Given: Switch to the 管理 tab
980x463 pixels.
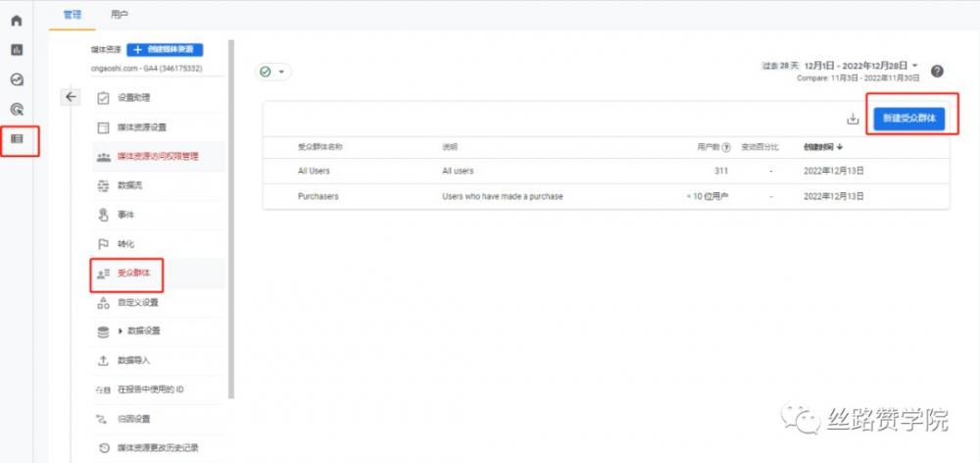Looking at the screenshot, I should pos(73,15).
